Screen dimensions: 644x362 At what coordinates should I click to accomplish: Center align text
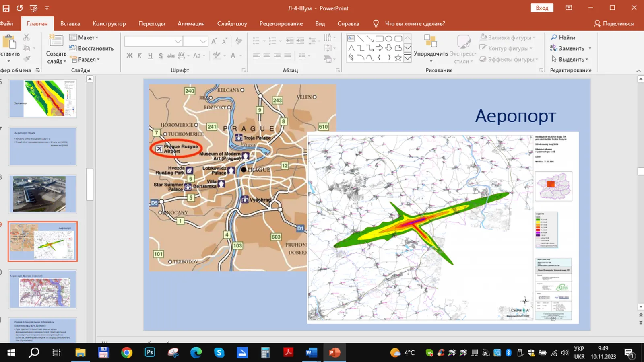(267, 56)
